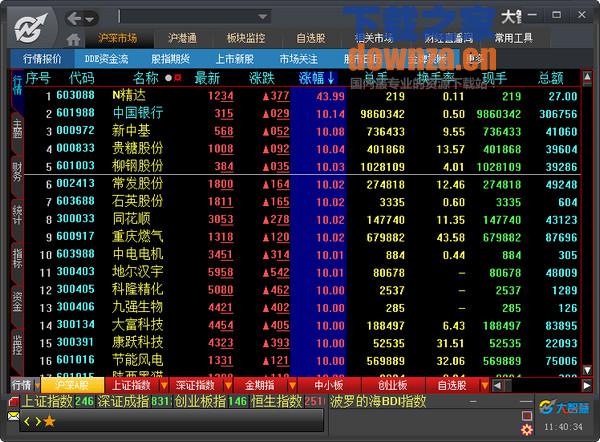Select the 财务 vertical side tab
This screenshot has width=600, height=442.
[x=17, y=172]
